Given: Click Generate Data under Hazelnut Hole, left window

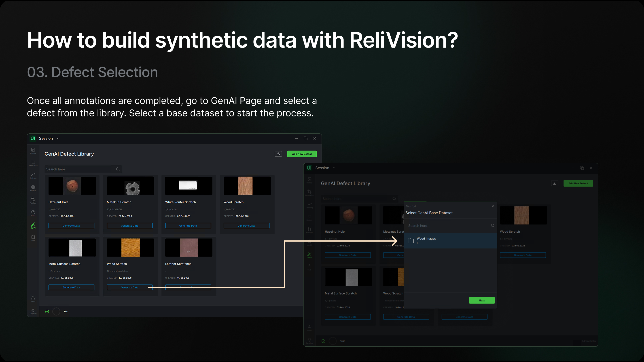Looking at the screenshot, I should pos(71,226).
